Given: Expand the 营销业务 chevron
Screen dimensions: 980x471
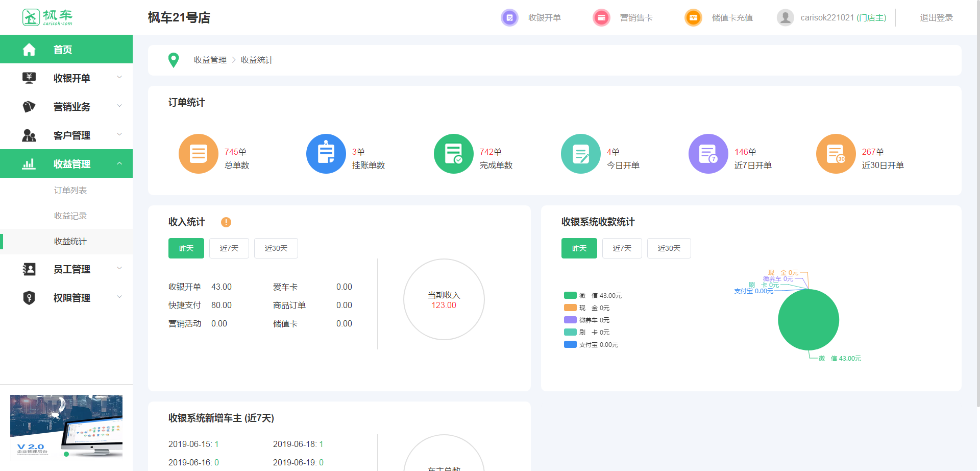Looking at the screenshot, I should click(119, 106).
